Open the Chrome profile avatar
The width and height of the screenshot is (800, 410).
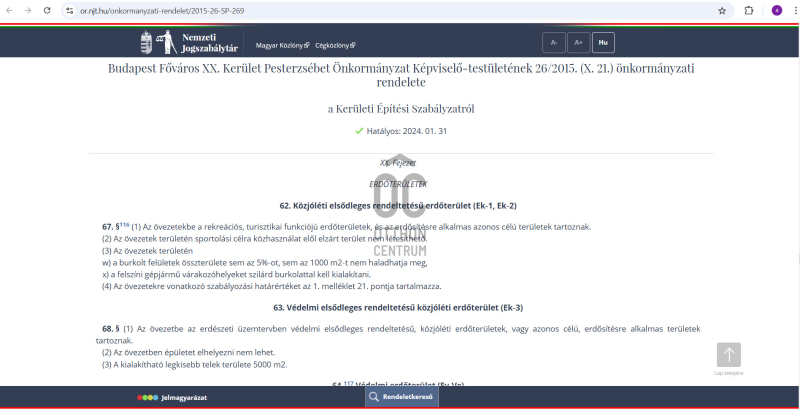[x=776, y=11]
